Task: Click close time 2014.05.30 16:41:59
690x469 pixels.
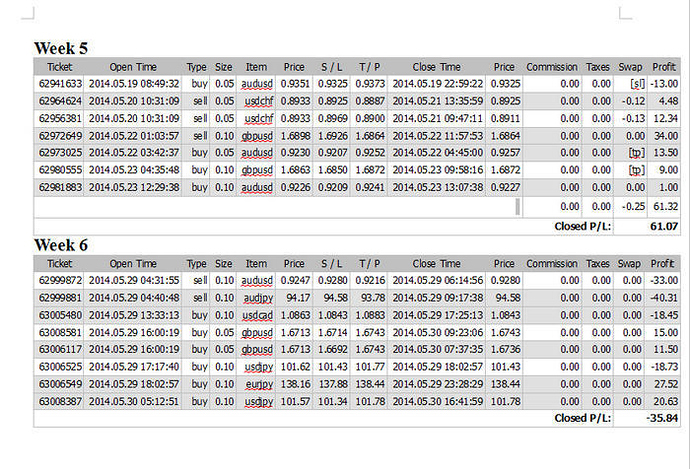Action: tap(437, 402)
